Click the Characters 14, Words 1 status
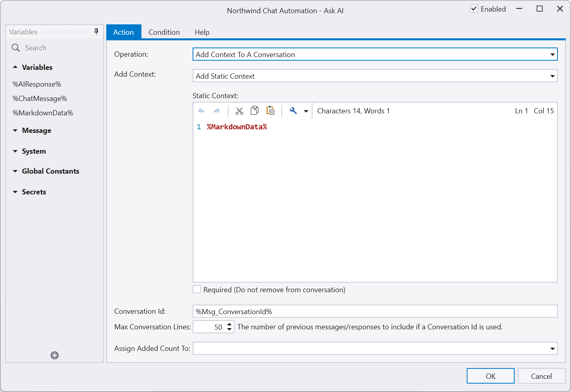Viewport: 571px width, 392px height. [x=353, y=111]
